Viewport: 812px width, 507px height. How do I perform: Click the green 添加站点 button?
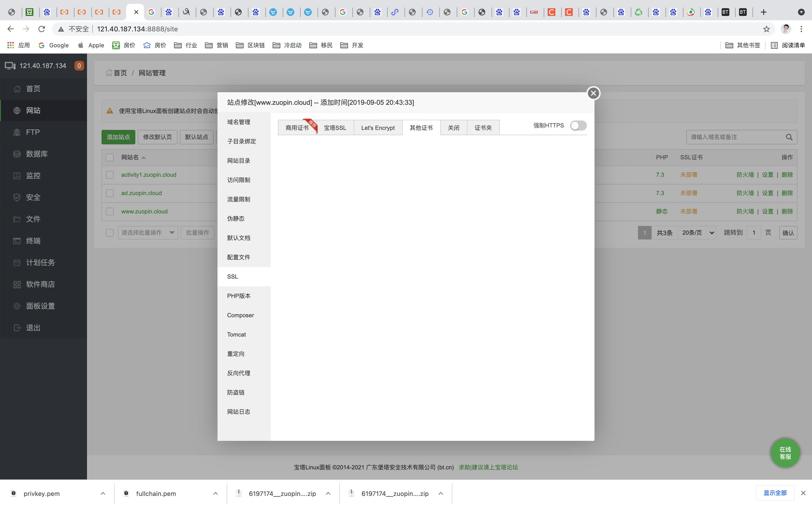pos(118,137)
